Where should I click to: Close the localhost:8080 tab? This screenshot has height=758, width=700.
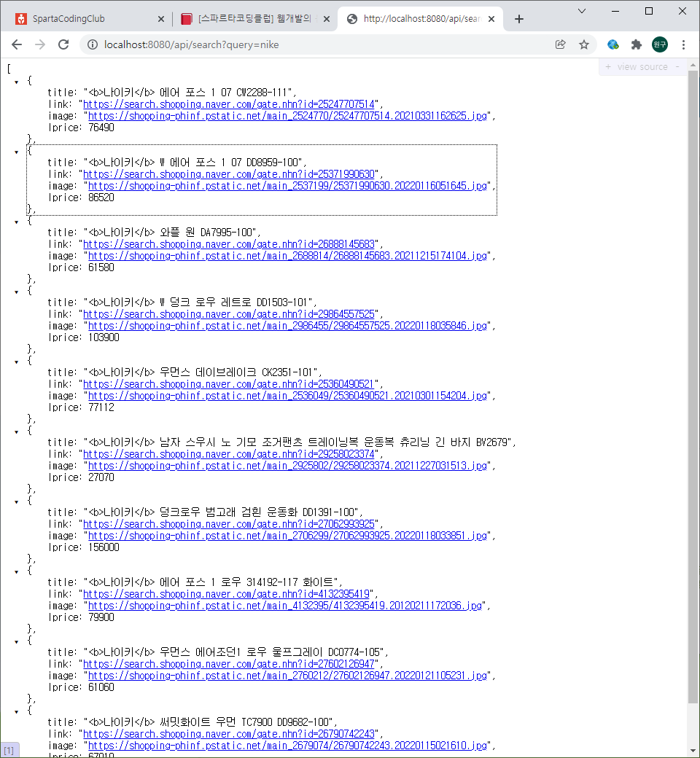491,19
